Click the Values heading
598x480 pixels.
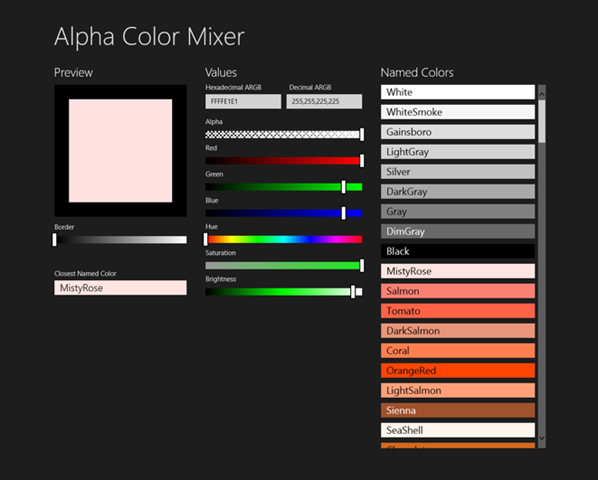point(221,72)
